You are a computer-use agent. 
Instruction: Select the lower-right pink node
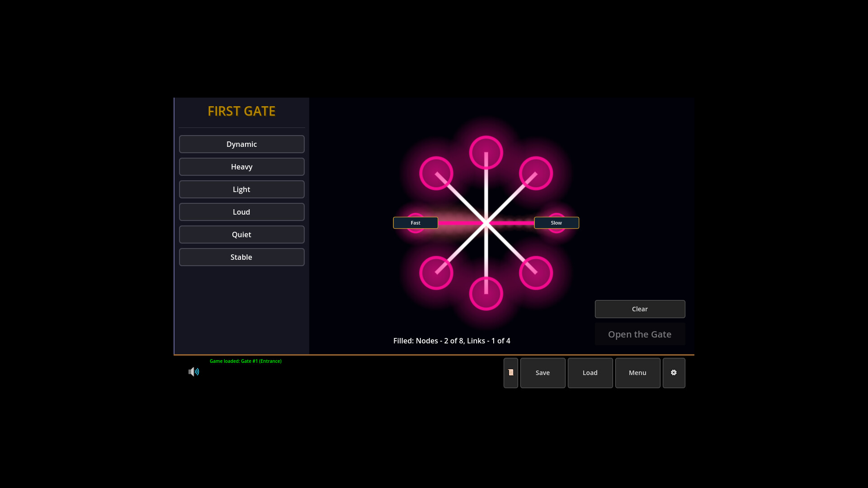click(535, 272)
